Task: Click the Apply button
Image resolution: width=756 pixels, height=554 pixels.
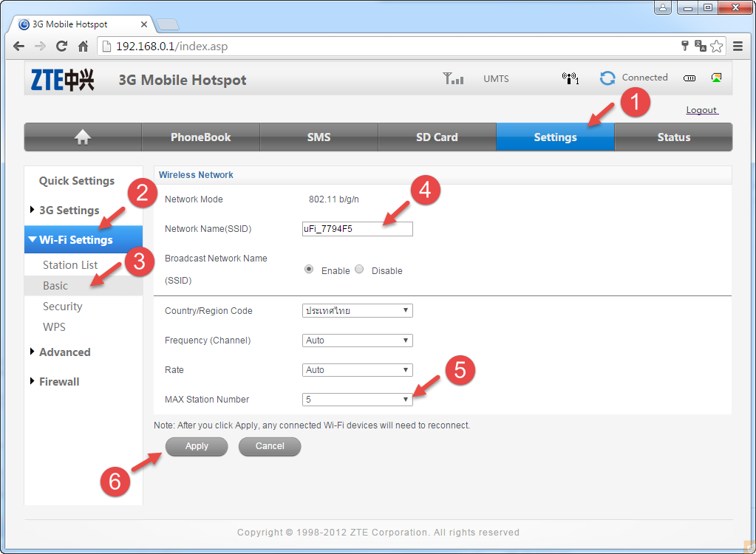Action: (197, 446)
